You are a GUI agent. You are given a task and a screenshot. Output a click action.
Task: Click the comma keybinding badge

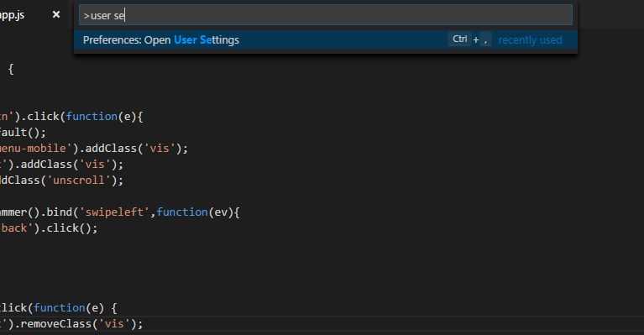click(485, 39)
